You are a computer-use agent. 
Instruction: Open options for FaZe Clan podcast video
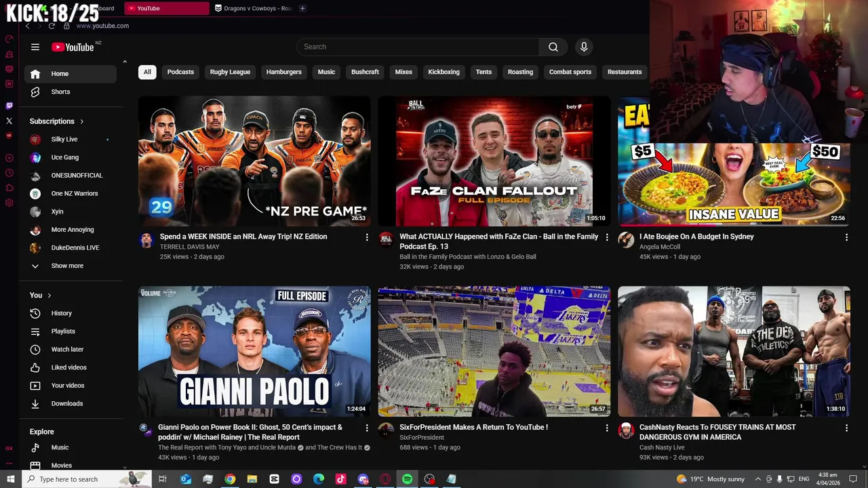click(607, 237)
